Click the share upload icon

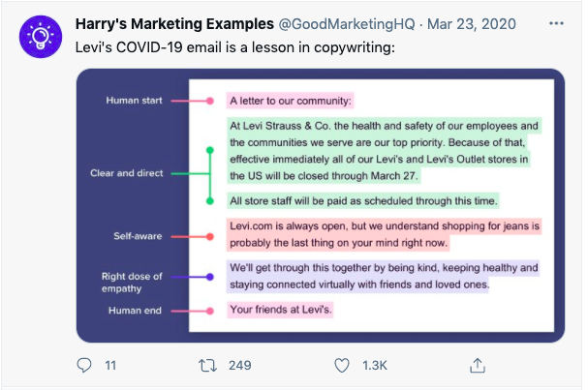tap(477, 365)
